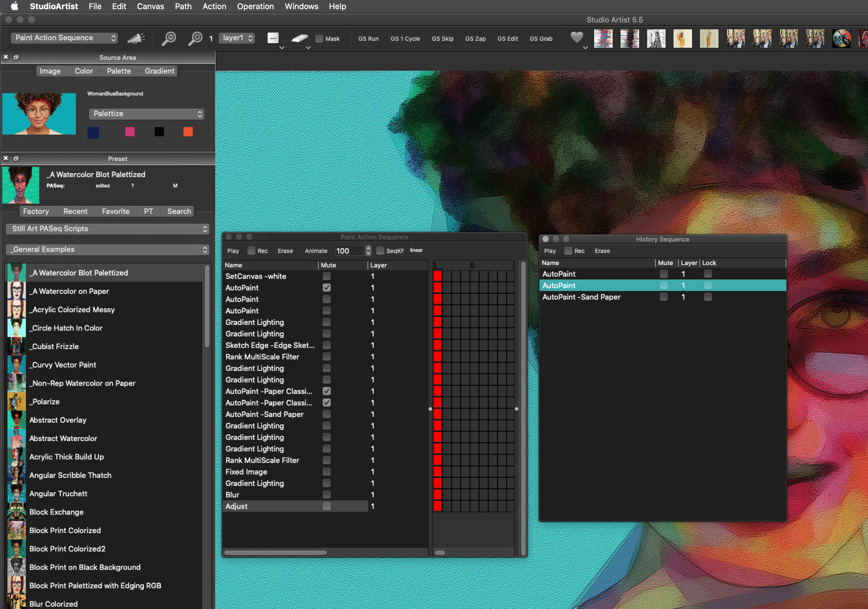The height and width of the screenshot is (609, 868).
Task: Click thumbnail icon of Acrylic Thick Build Up
Action: [17, 457]
